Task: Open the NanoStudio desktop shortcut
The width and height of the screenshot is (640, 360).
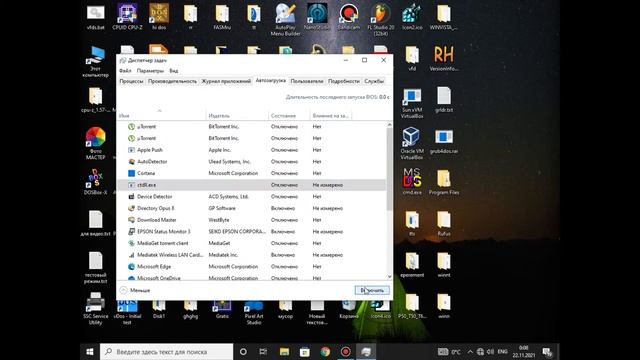Action: tap(317, 17)
